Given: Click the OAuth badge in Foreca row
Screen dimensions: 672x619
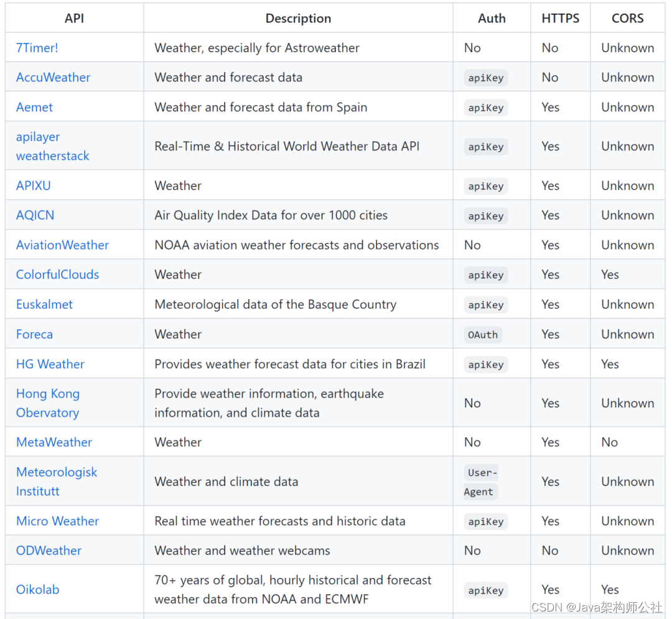Looking at the screenshot, I should [x=483, y=335].
